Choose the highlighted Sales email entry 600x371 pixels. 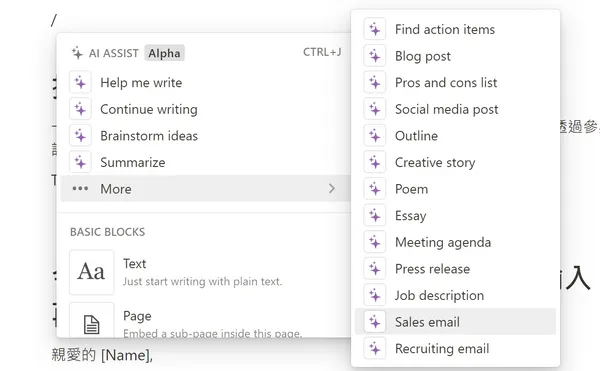pyautogui.click(x=455, y=322)
